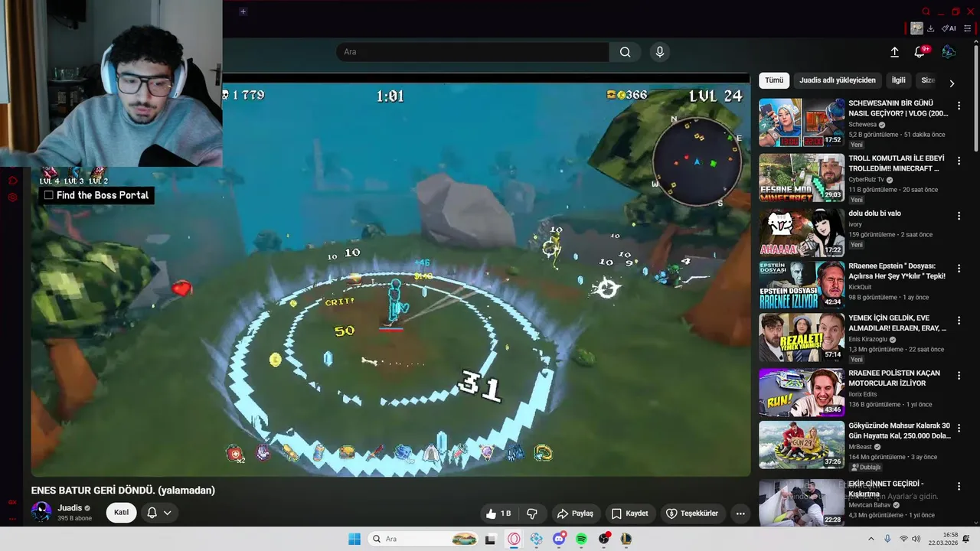
Task: Open more actions menu below the video
Action: [740, 514]
